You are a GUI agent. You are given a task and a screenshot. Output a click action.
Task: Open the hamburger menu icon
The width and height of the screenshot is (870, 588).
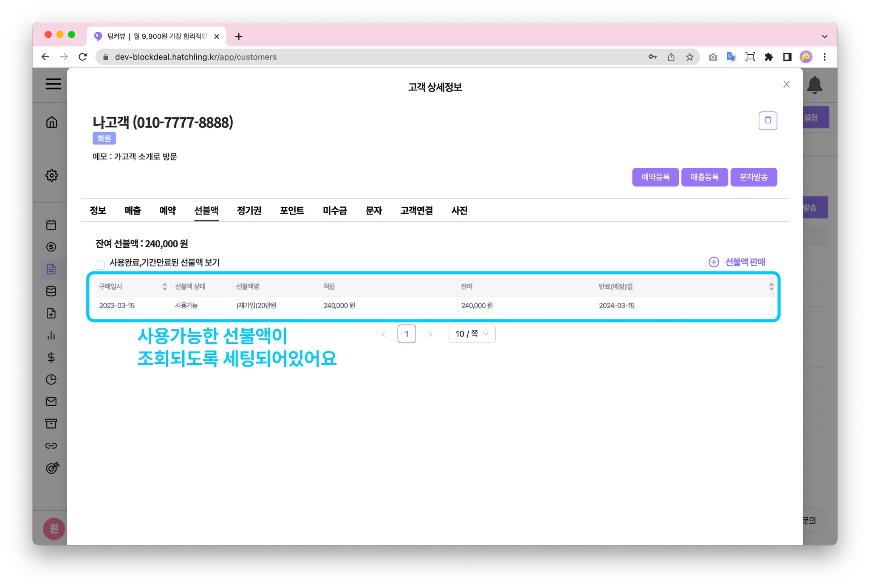(54, 84)
